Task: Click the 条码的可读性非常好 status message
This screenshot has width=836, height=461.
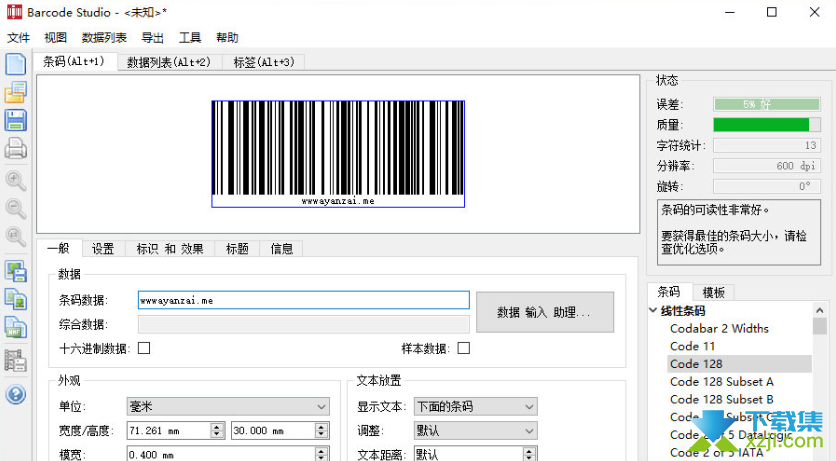Action: [x=714, y=210]
